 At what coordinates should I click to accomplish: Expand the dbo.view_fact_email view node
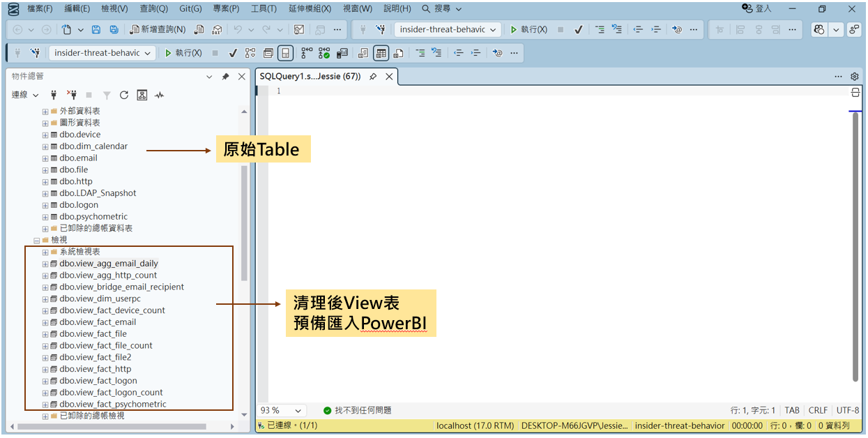click(45, 322)
